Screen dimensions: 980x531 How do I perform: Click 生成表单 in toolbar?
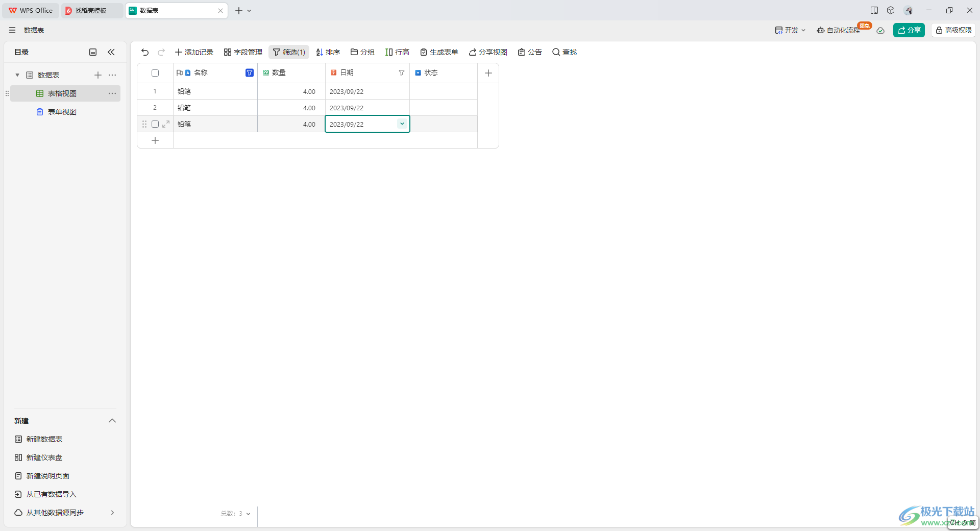[439, 52]
